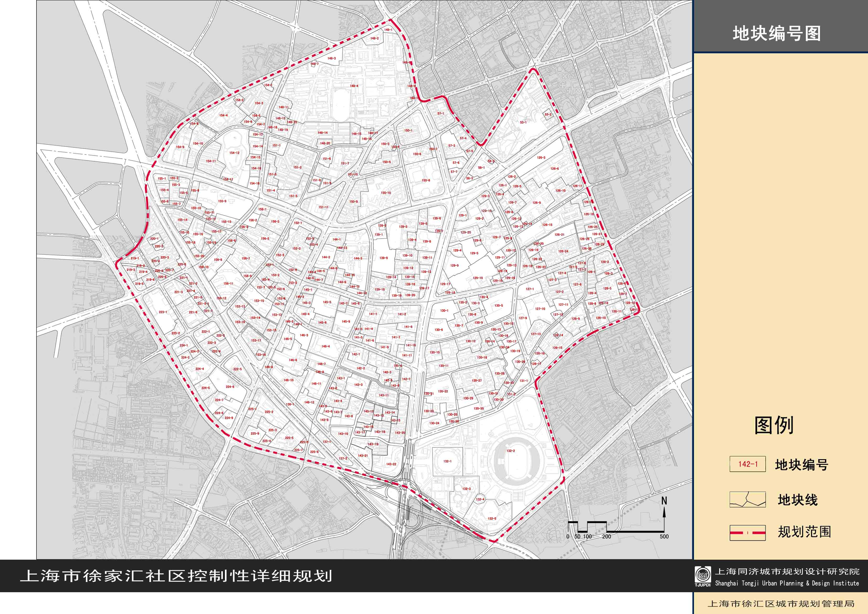Click parcel label 223-1 on west side
The height and width of the screenshot is (614, 868).
(x=163, y=312)
